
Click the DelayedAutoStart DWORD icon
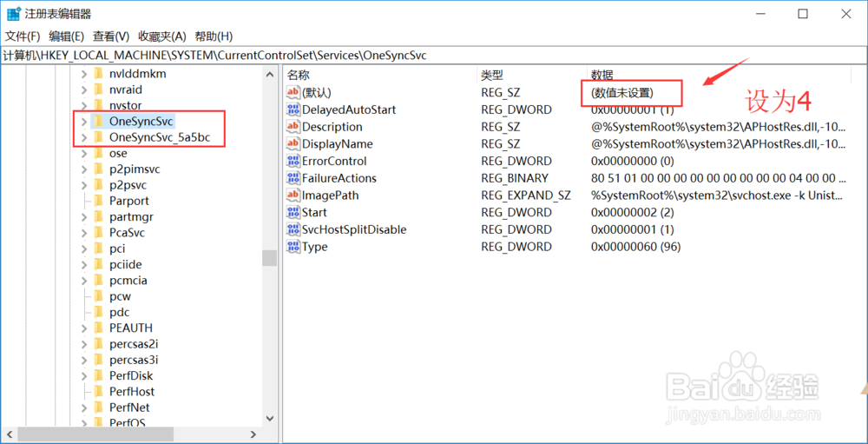293,109
